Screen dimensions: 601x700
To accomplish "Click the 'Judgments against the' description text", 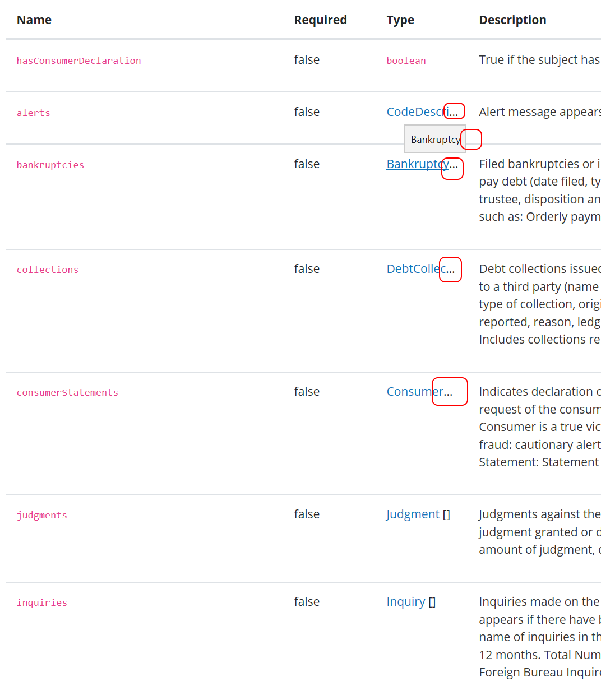I will coord(540,532).
